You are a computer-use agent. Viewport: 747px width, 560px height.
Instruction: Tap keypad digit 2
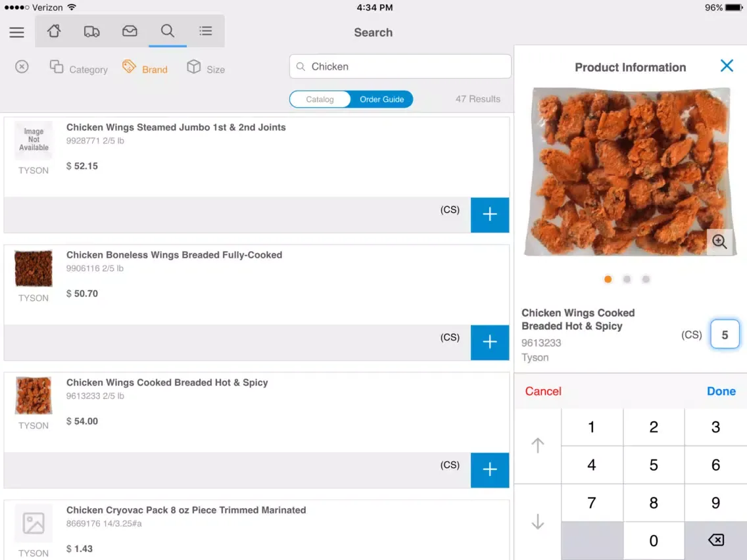654,427
